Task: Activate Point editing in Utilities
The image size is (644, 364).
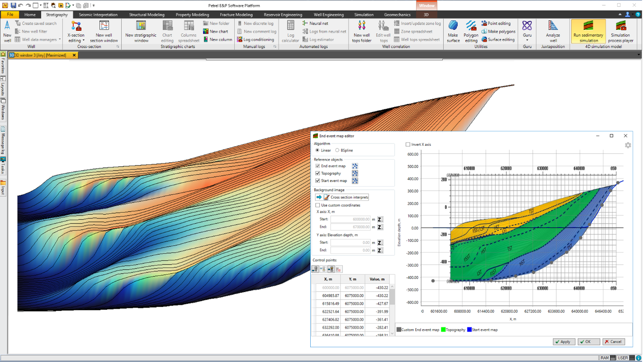Action: coord(497,23)
